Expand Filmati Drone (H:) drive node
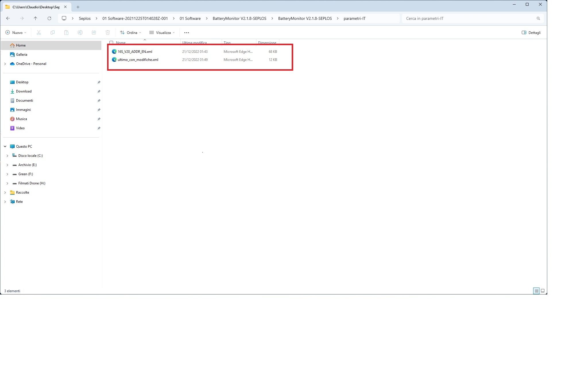This screenshot has width=588, height=370. (7, 183)
